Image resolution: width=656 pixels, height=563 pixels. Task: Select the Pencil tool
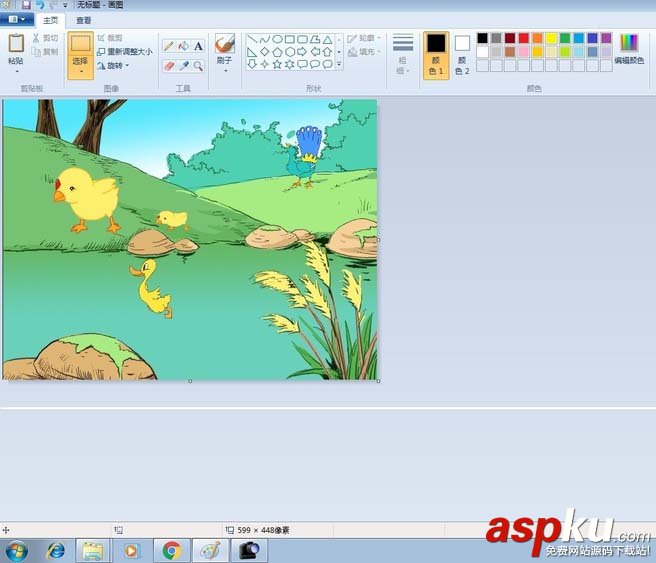pos(168,46)
